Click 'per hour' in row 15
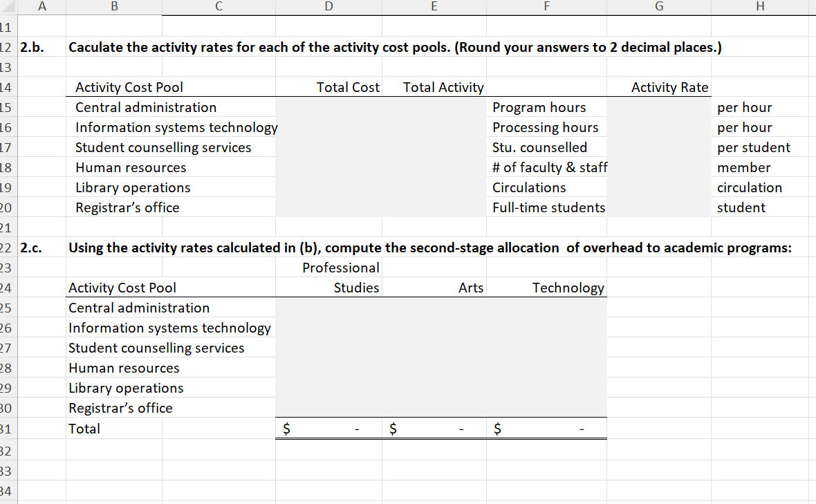816x504 pixels. coord(744,107)
